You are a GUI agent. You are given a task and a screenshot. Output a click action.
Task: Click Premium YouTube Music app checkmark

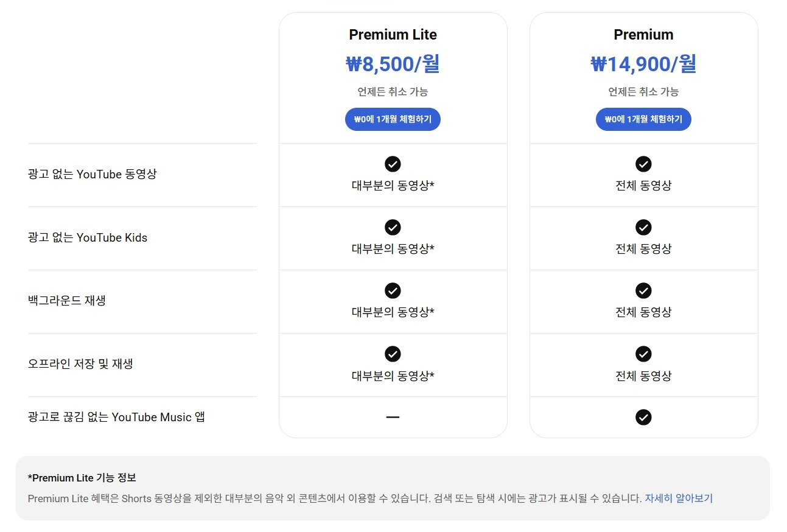coord(643,417)
